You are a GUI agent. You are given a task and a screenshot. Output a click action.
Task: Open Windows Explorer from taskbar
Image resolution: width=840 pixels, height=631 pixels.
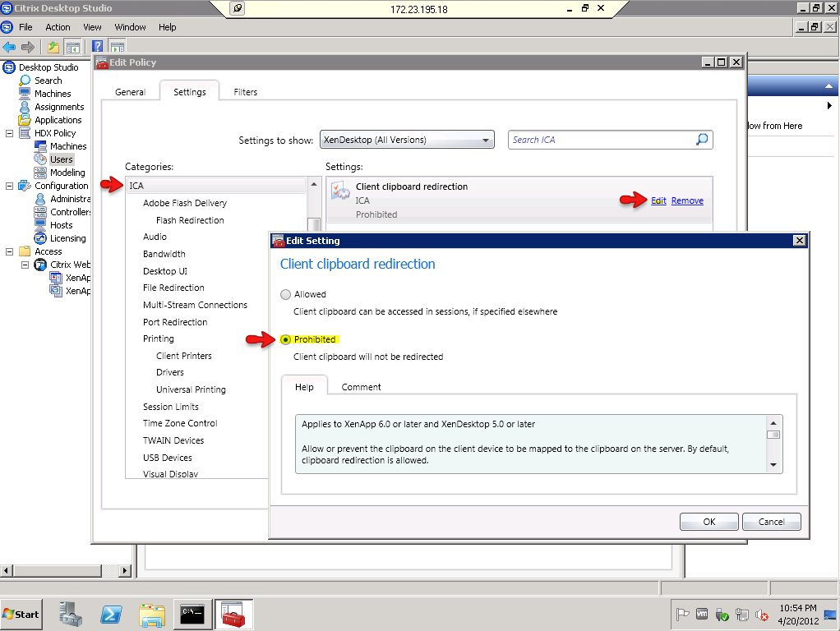pos(152,615)
